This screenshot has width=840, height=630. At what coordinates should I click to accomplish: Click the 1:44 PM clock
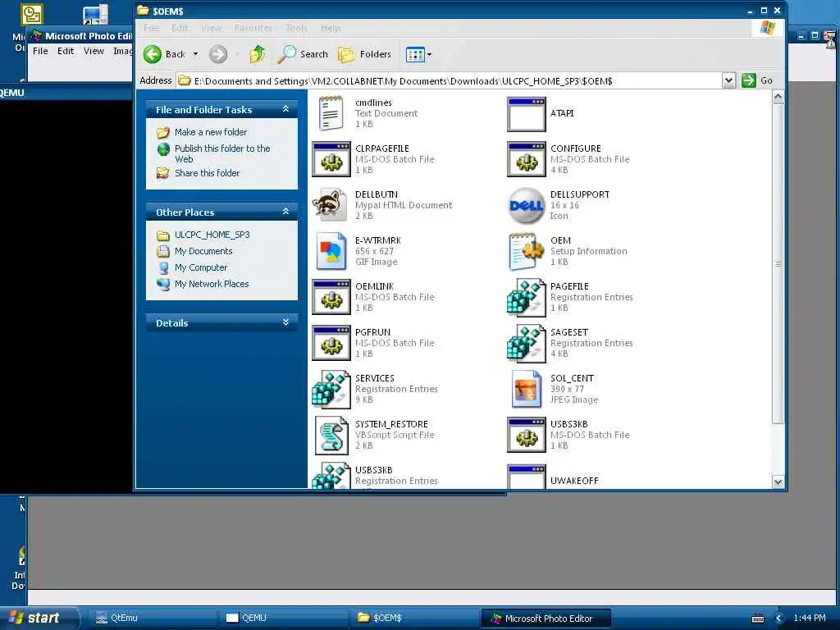(x=810, y=618)
